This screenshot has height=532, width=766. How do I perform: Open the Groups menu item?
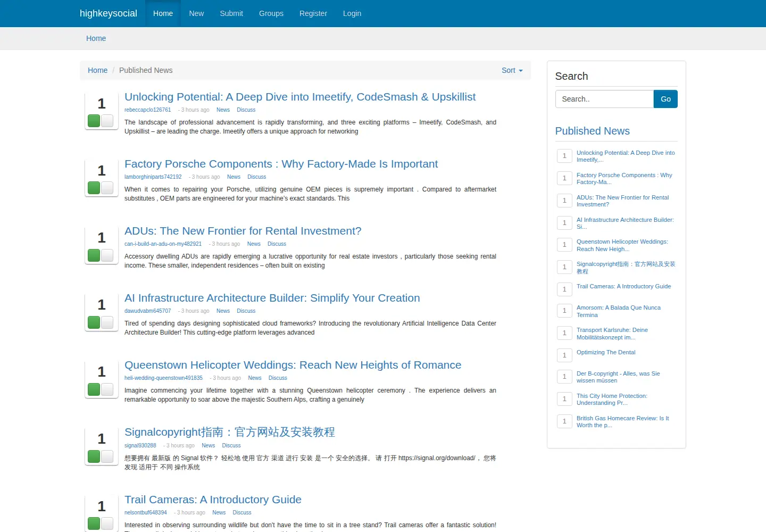pos(271,13)
